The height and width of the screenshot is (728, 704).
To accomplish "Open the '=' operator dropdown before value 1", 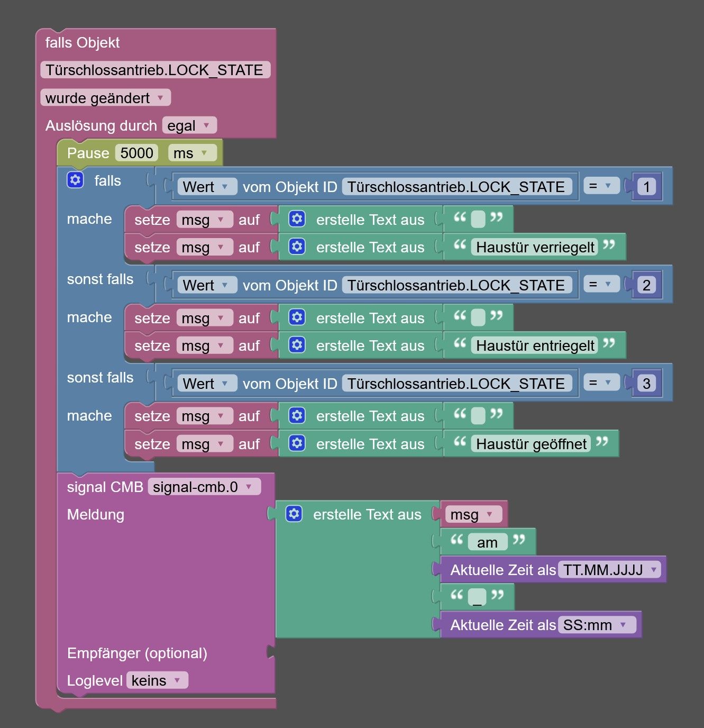I will (601, 186).
